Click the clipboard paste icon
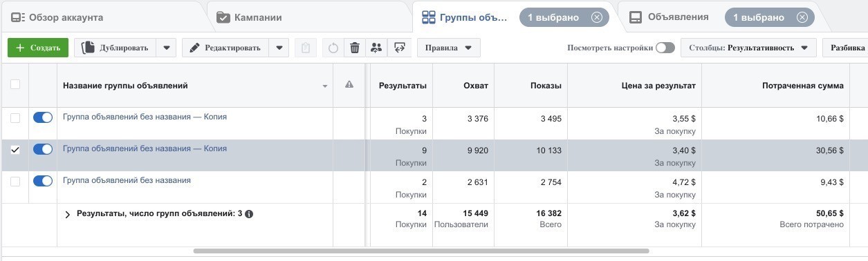 (x=306, y=48)
